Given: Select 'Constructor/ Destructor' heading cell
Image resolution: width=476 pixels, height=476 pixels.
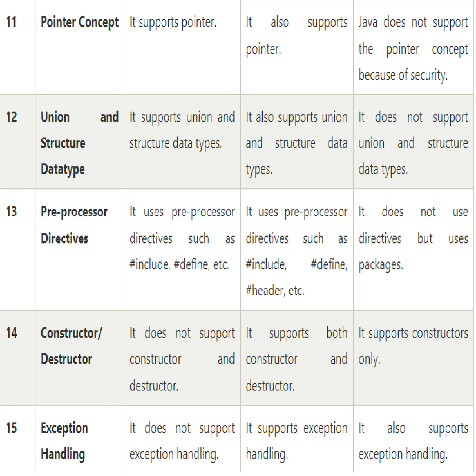Looking at the screenshot, I should tap(79, 358).
